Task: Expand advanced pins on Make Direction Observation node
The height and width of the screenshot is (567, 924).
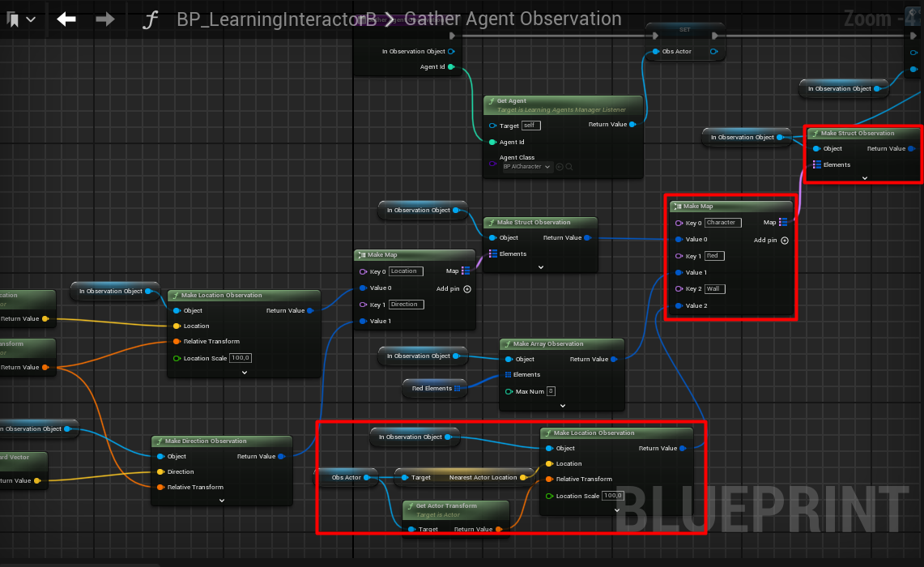Action: pos(222,501)
